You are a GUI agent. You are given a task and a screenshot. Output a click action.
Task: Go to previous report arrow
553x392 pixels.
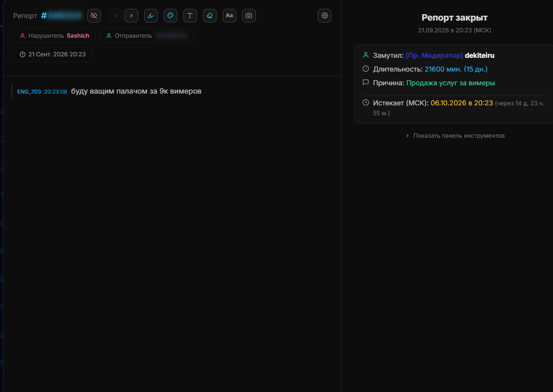point(116,16)
